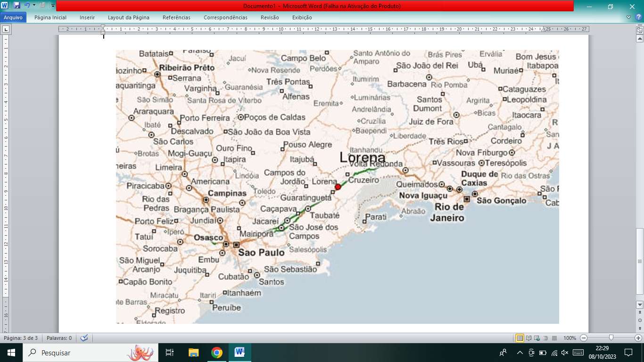Toggle the ruler view button above scrollbar
Image resolution: width=644 pixels, height=362 pixels.
[640, 30]
